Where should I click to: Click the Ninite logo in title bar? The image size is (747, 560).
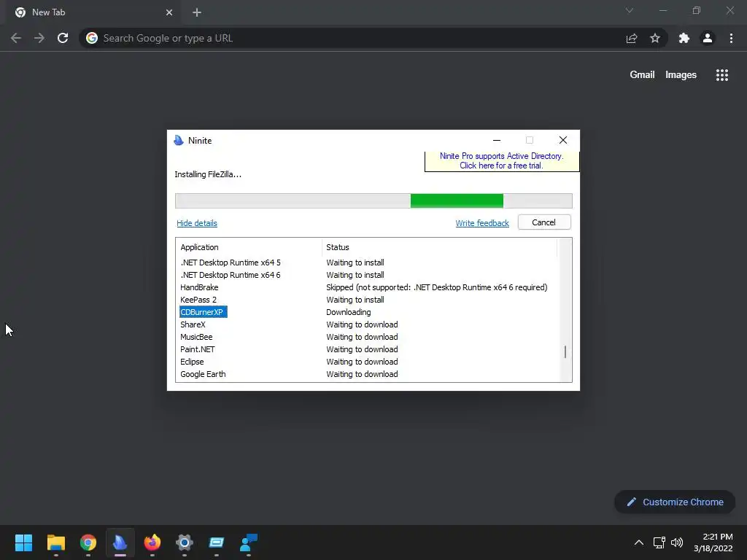(179, 140)
